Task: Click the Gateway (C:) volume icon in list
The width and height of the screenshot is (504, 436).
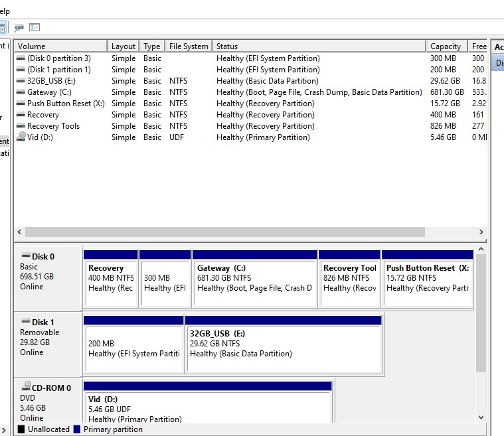Action: click(21, 92)
